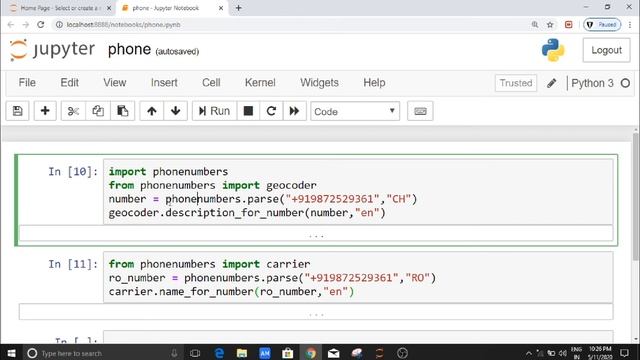Screen dimensions: 640x360
Task: Show hidden system tray icons
Action: [529, 353]
